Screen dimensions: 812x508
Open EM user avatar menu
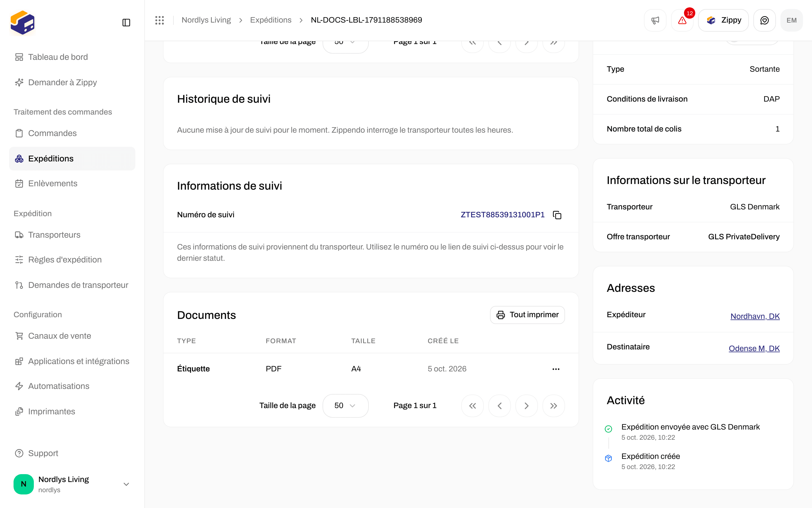pyautogui.click(x=791, y=20)
